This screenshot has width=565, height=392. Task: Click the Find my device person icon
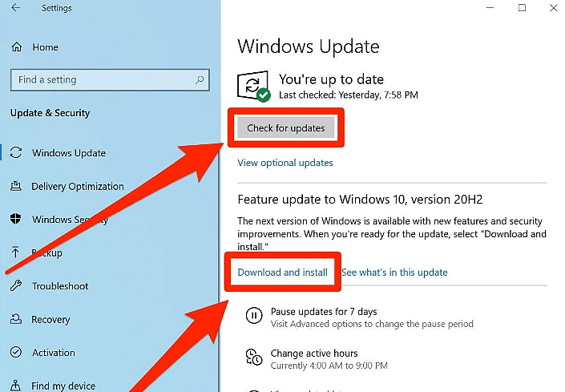point(16,385)
